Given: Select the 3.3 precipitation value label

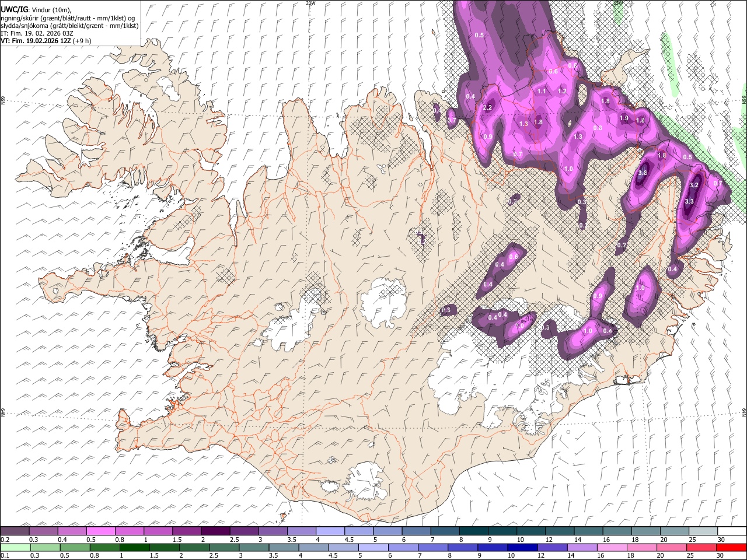Looking at the screenshot, I should [x=689, y=202].
